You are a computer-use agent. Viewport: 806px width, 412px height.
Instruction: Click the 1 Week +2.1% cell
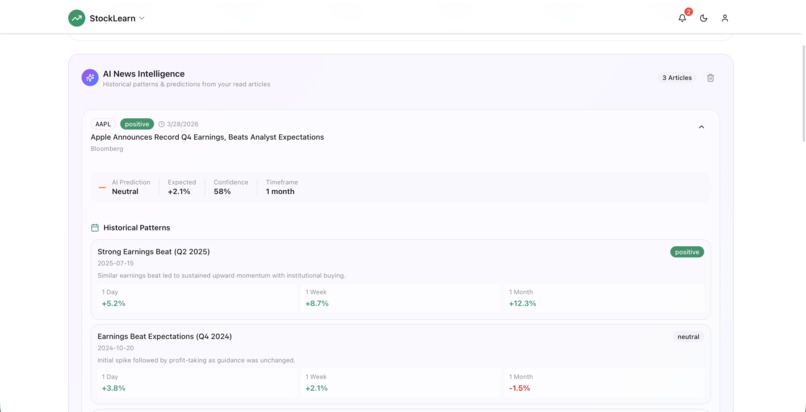point(401,383)
